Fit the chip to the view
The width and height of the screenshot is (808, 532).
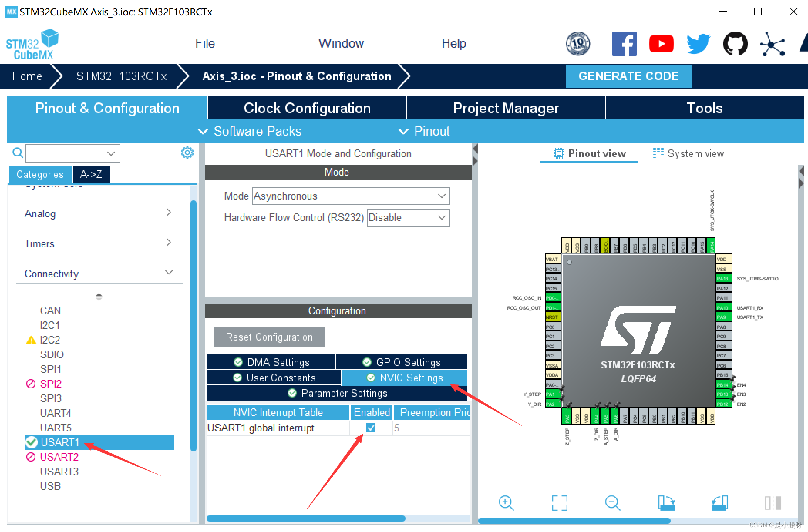coord(559,503)
